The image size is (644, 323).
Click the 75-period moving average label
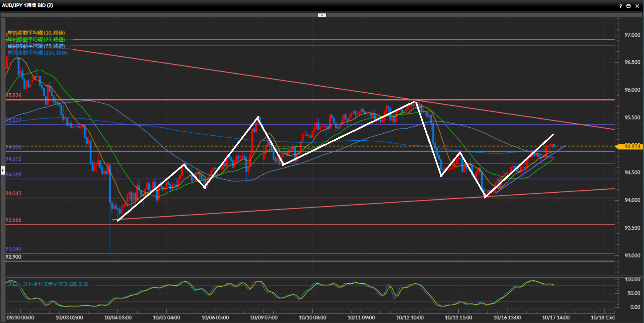[x=36, y=46]
